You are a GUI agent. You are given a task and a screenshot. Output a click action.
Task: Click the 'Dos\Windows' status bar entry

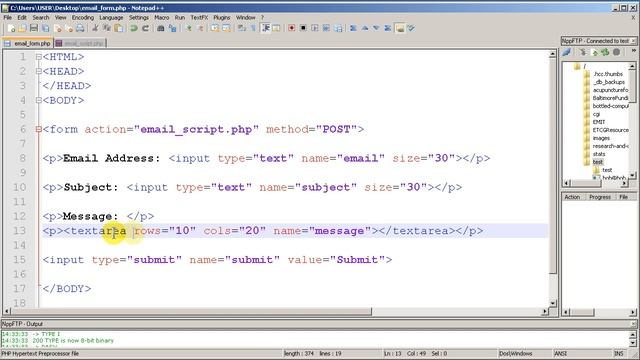pos(516,353)
